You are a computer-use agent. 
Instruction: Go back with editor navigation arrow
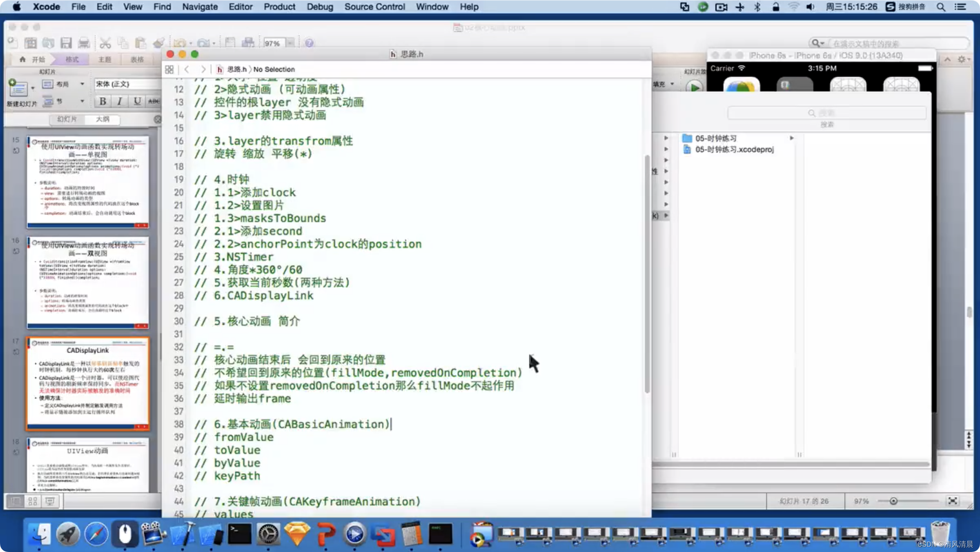pos(187,69)
